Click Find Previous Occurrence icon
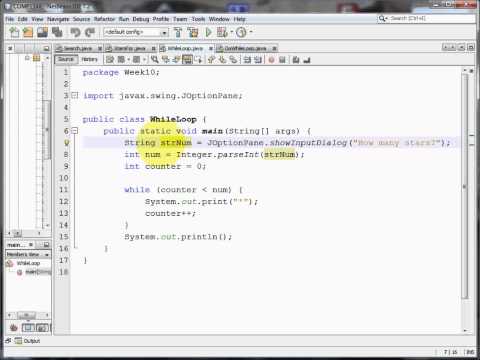The width and height of the screenshot is (480, 360). pyautogui.click(x=166, y=60)
